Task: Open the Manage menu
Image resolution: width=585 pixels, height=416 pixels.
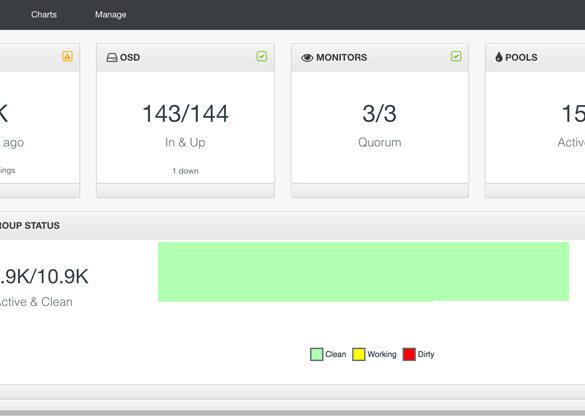Action: tap(110, 15)
